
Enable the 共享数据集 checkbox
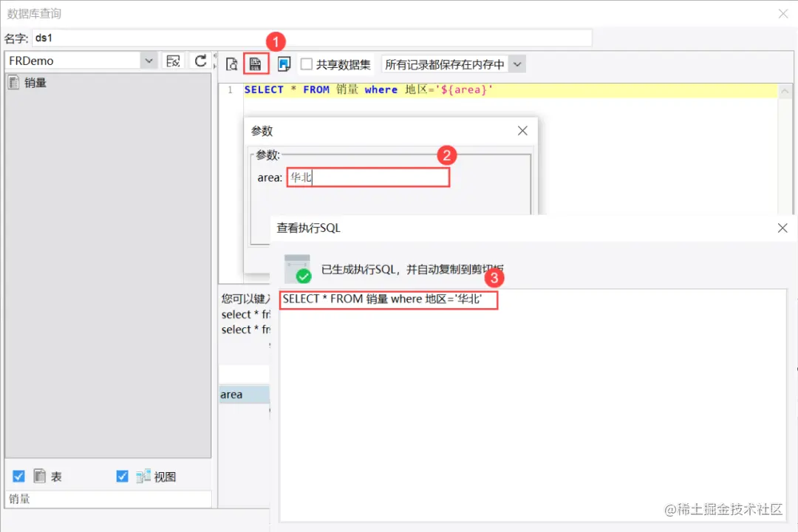[307, 64]
